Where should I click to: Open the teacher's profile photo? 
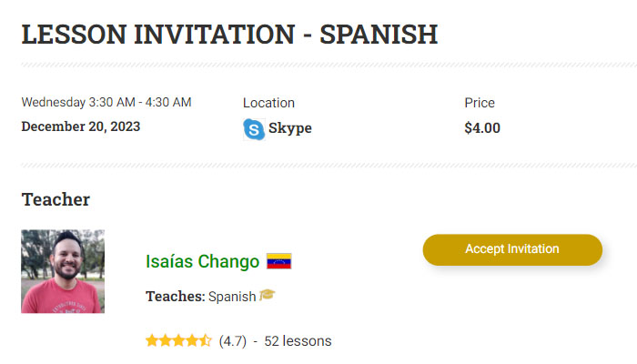click(x=63, y=271)
